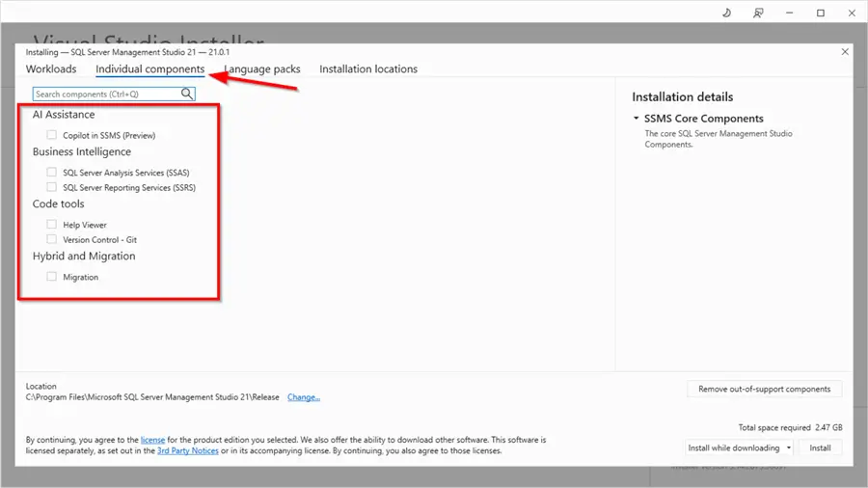The height and width of the screenshot is (488, 868).
Task: Click the Install button
Action: coord(820,447)
